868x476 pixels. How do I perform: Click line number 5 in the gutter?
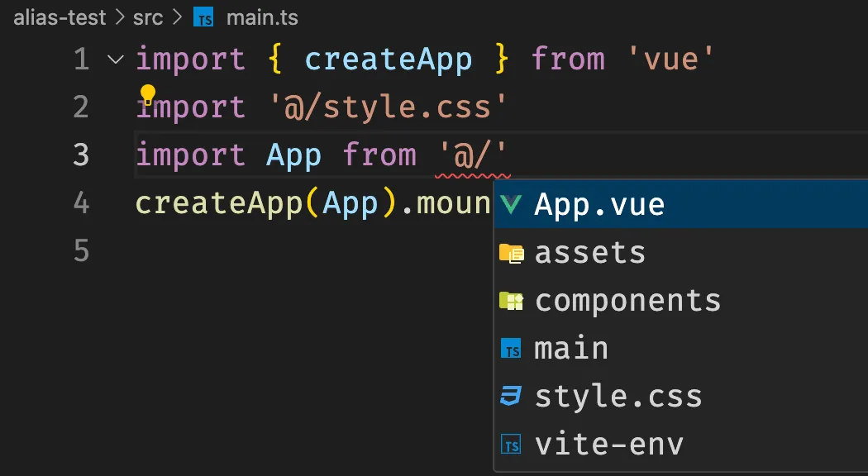[x=80, y=250]
